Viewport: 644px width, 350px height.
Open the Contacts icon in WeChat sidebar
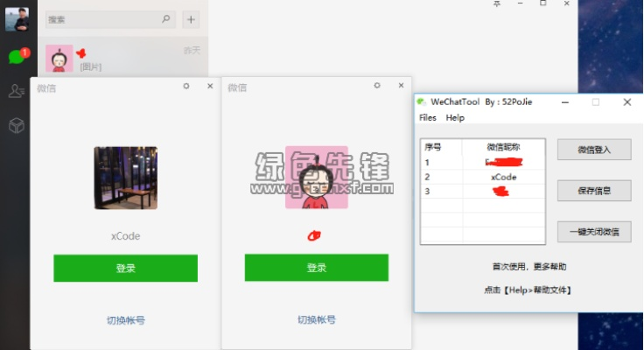[16, 90]
